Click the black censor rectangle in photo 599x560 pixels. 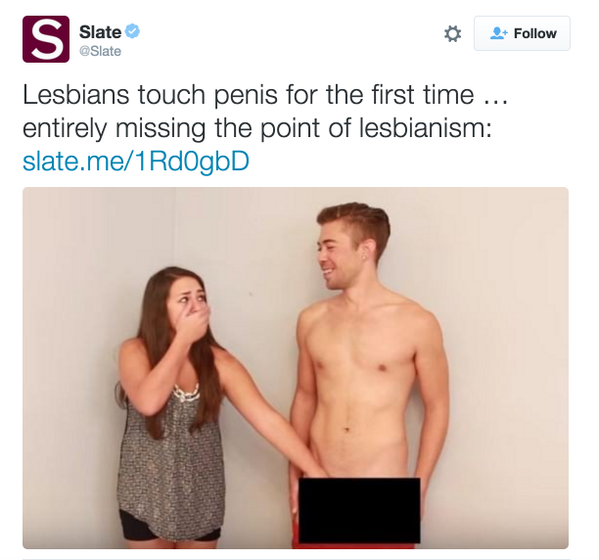(x=359, y=510)
